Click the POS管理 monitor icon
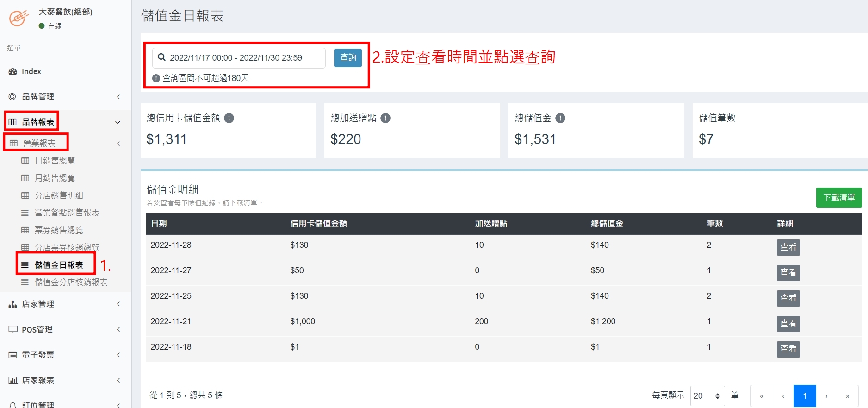This screenshot has height=408, width=868. click(13, 329)
